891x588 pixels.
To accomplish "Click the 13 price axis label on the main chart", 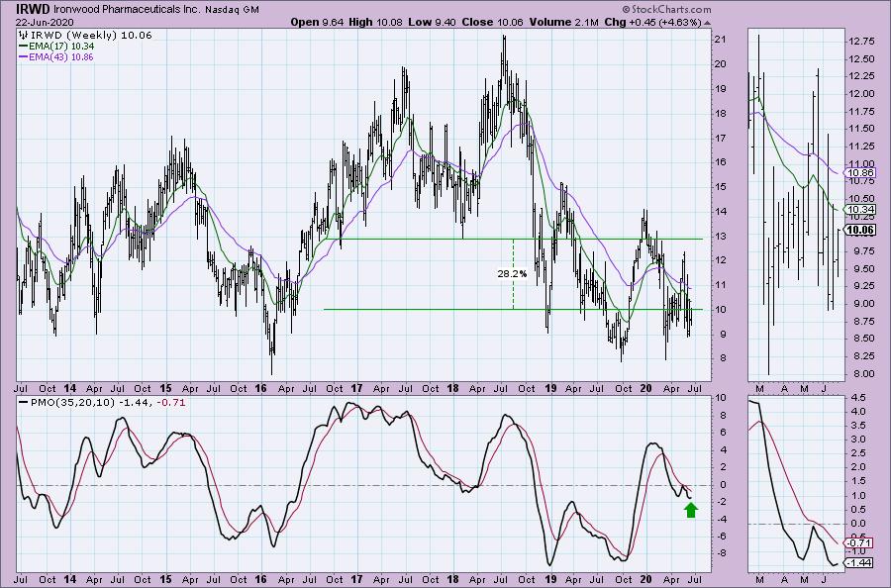I will (720, 236).
